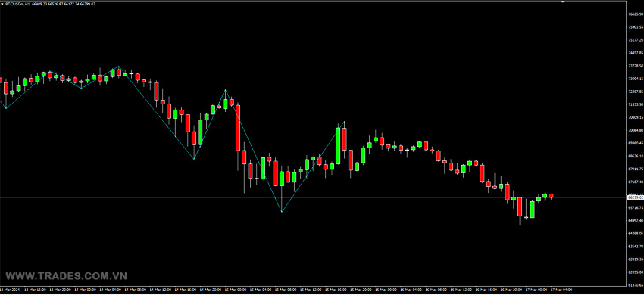The image size is (644, 295).
Task: Click the large red candle after 15 Mar 00:00
Action: 238,128
